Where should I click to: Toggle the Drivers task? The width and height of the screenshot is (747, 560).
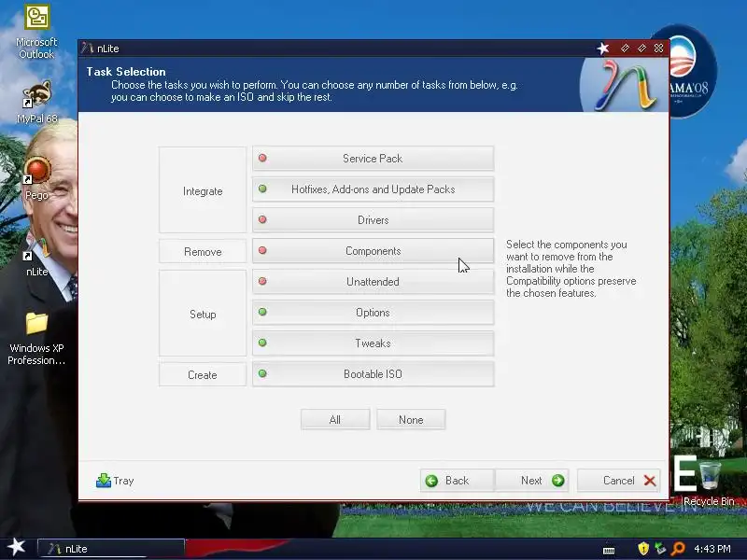(x=373, y=220)
